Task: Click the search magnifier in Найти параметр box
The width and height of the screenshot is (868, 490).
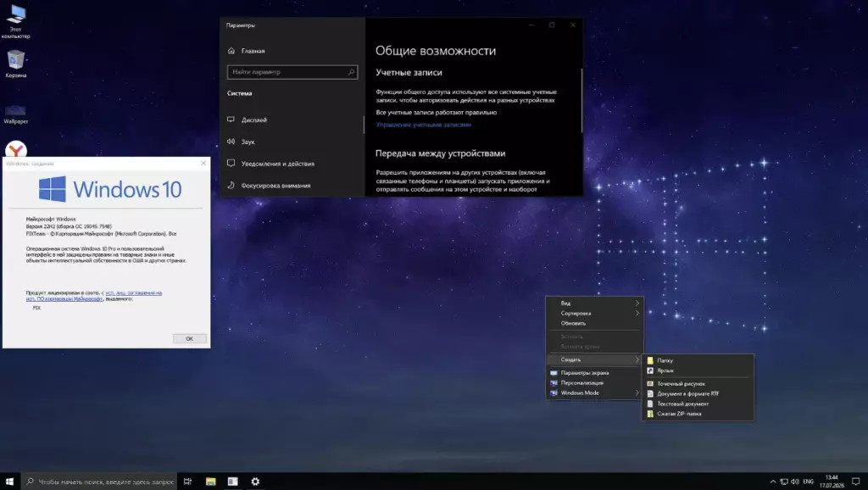Action: 351,72
